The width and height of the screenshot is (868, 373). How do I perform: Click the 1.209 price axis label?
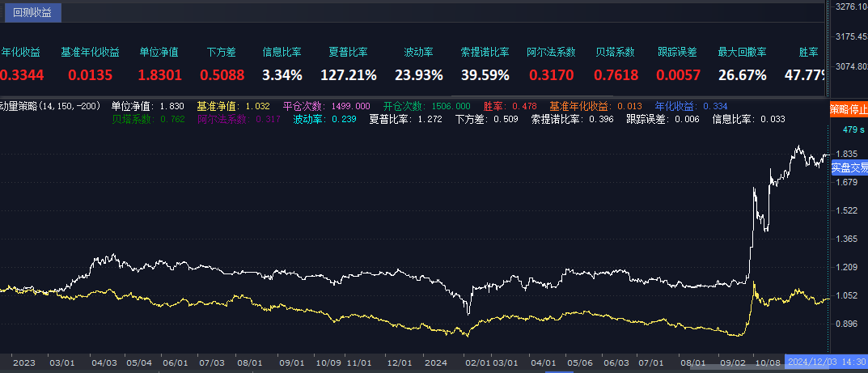[x=848, y=267]
